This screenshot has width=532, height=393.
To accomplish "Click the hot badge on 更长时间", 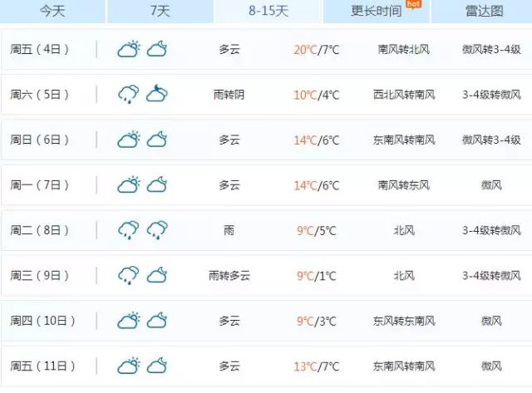I will [413, 4].
